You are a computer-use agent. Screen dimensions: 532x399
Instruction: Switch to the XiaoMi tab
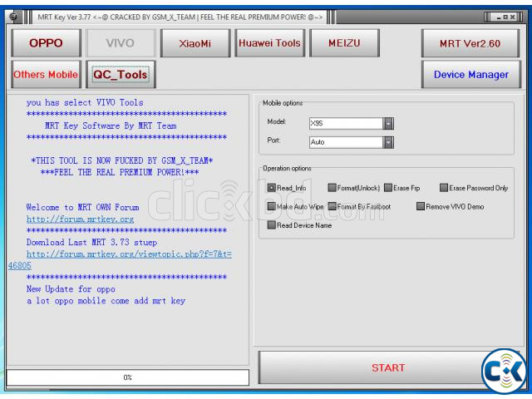pyautogui.click(x=195, y=43)
